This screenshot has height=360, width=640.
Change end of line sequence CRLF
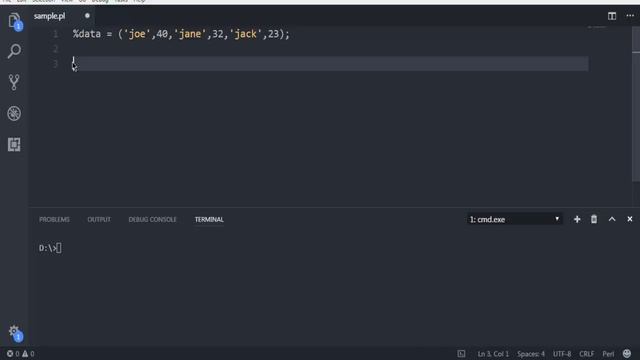[x=587, y=353]
